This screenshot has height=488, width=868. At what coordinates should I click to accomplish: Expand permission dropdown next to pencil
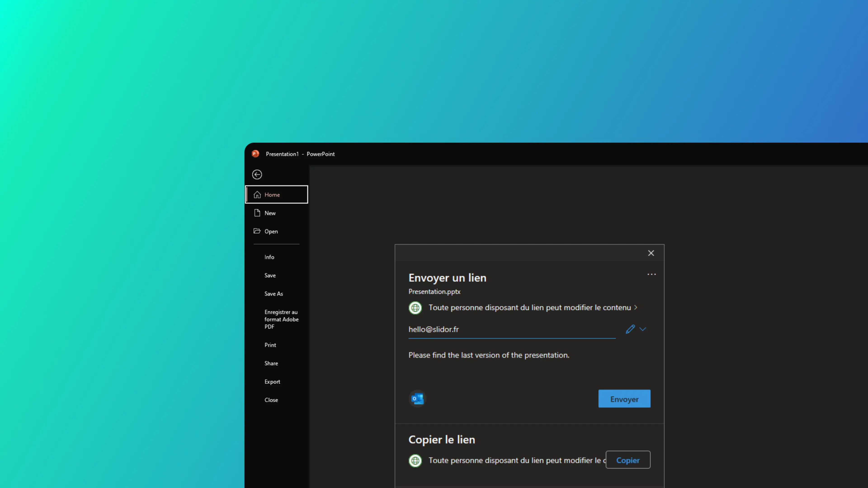coord(643,329)
